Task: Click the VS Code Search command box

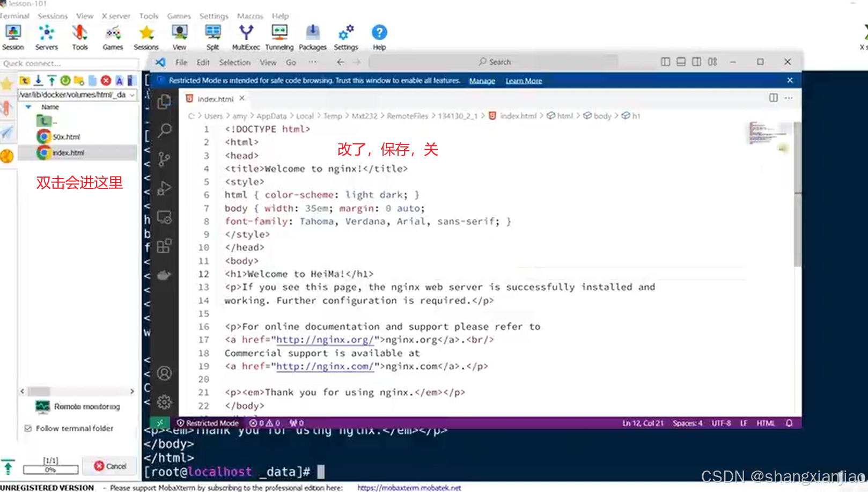Action: 494,62
